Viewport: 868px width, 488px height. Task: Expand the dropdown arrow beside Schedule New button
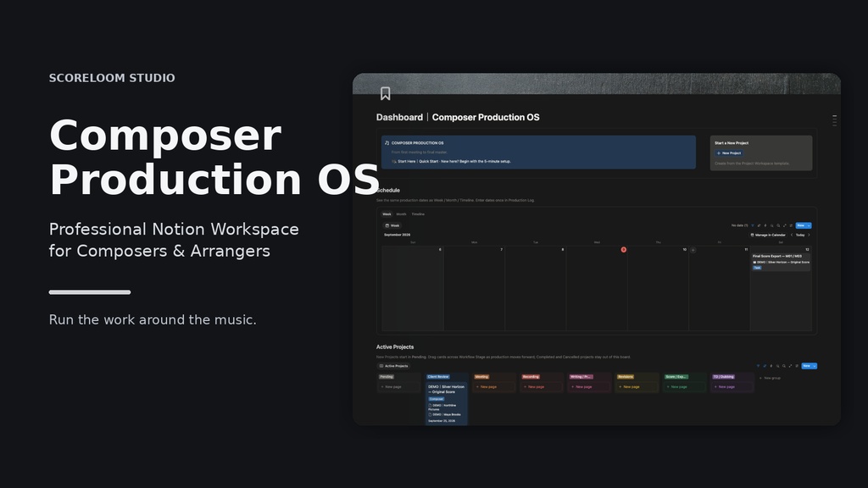click(809, 225)
